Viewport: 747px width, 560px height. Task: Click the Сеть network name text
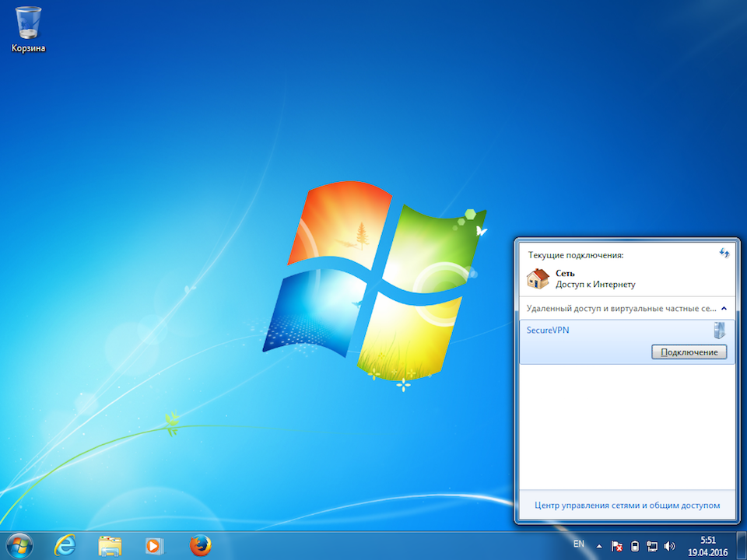tap(565, 273)
